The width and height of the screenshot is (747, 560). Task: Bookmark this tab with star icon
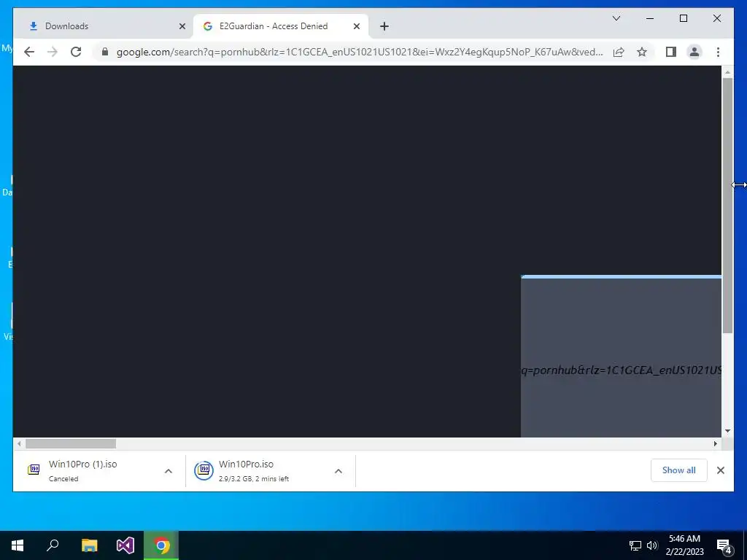point(642,52)
